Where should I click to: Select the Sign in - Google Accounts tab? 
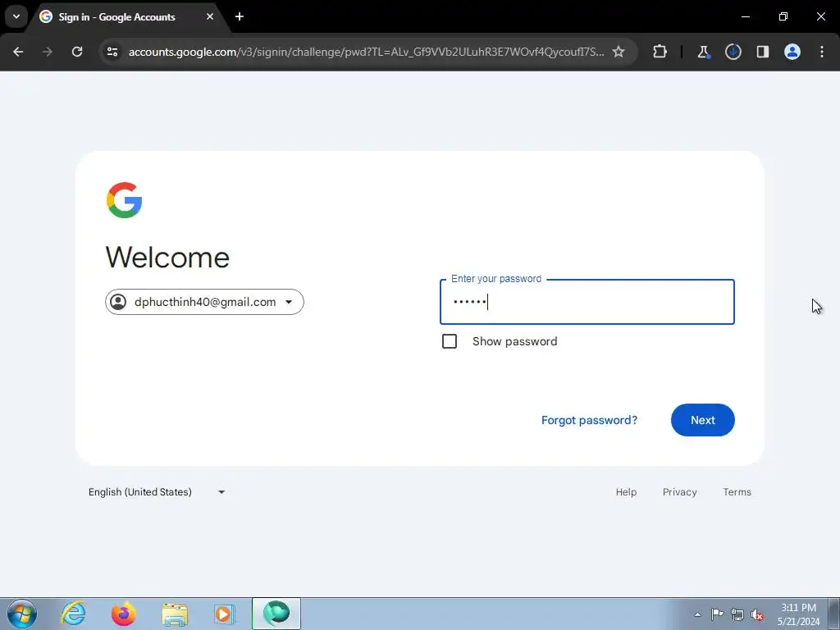point(128,17)
